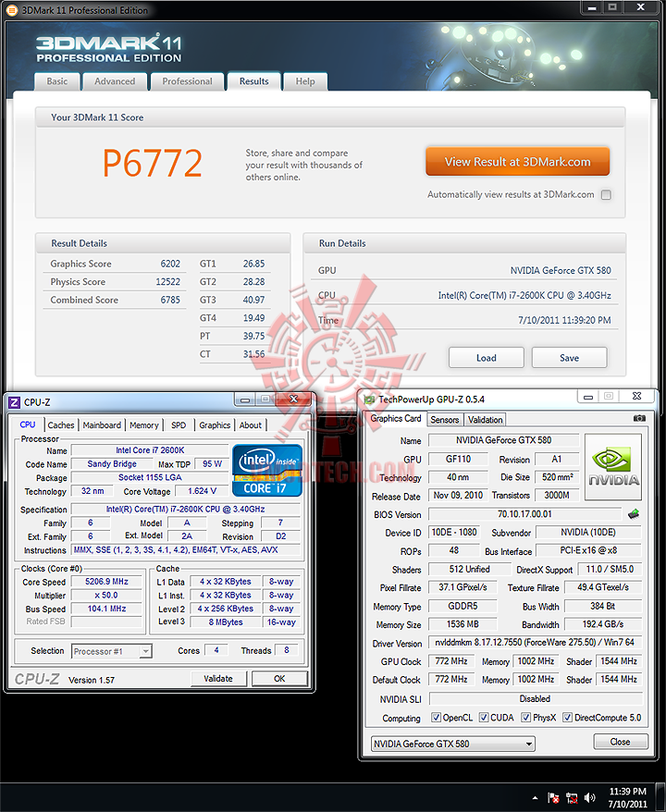The width and height of the screenshot is (666, 812).
Task: Toggle automatically view results at 3DMark.com
Action: click(x=606, y=195)
